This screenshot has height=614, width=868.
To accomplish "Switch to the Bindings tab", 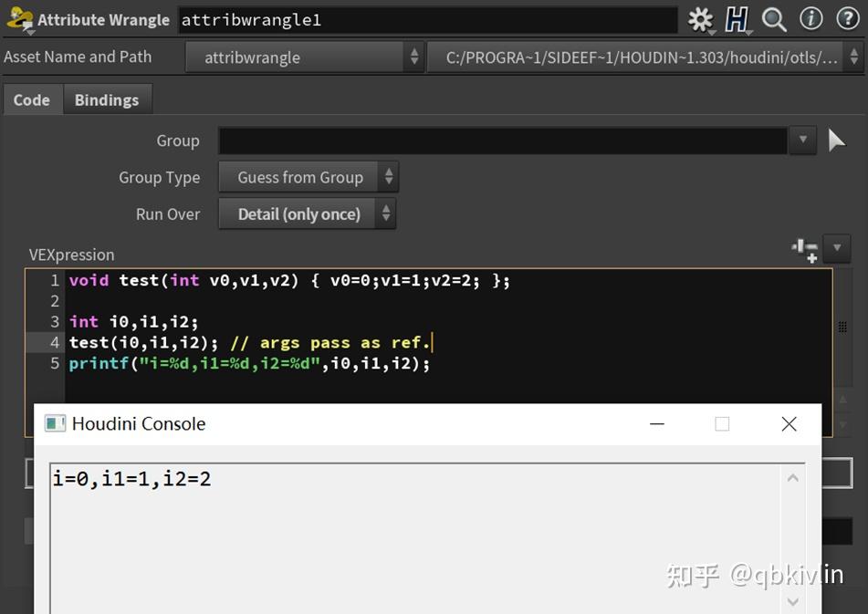I will (107, 99).
